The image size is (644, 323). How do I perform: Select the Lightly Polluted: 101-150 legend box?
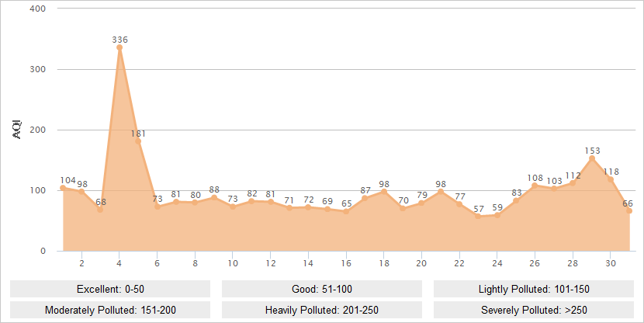534,289
